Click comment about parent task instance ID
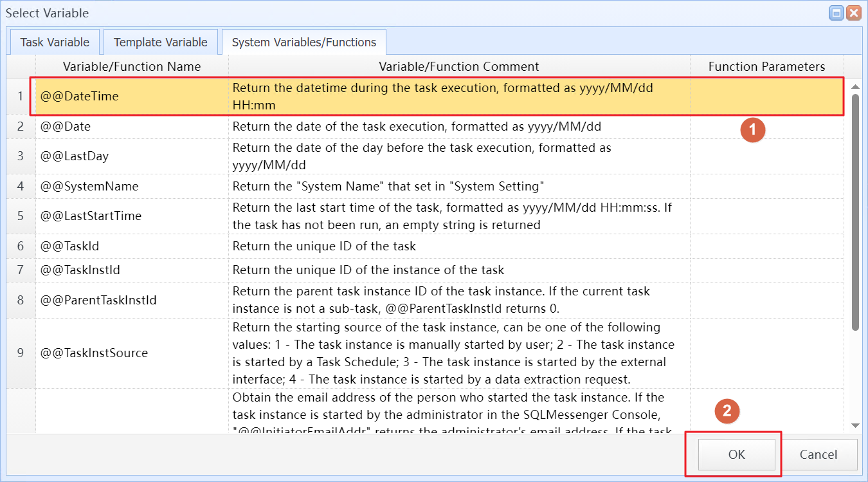Image resolution: width=868 pixels, height=482 pixels. tap(441, 300)
